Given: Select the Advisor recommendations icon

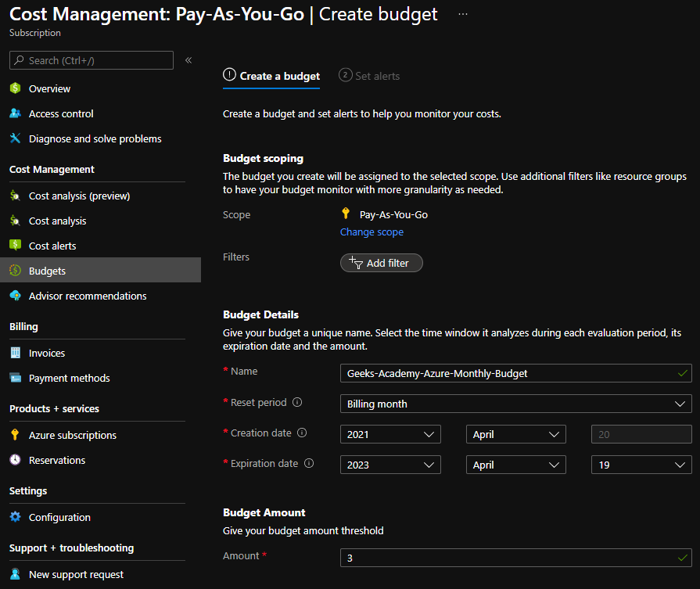Looking at the screenshot, I should pyautogui.click(x=16, y=296).
